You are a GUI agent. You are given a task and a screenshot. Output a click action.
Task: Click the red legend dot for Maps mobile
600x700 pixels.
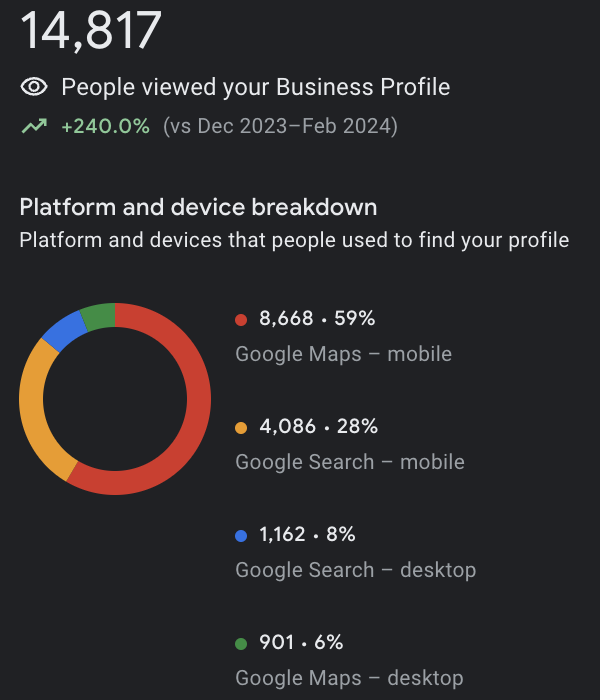241,319
